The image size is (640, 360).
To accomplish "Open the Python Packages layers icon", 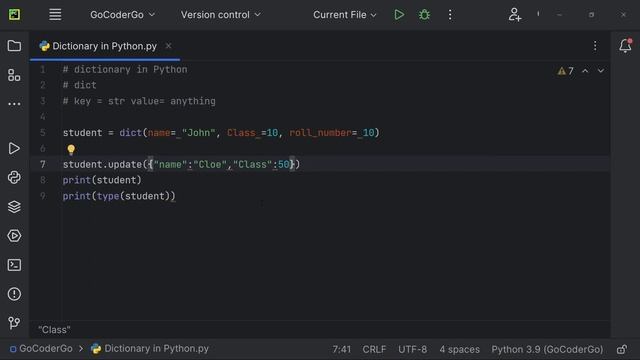I will [14, 207].
